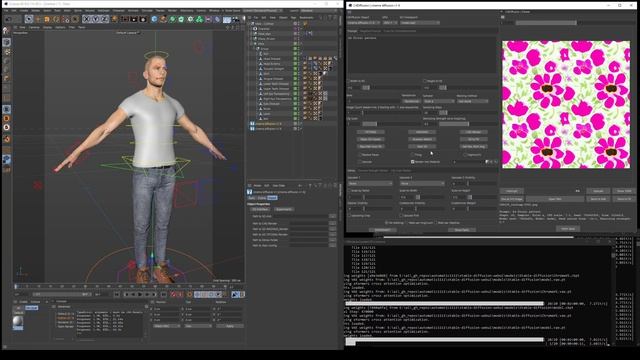Open viewport Cameras menu
Image resolution: width=640 pixels, height=360 pixels.
pos(34,27)
